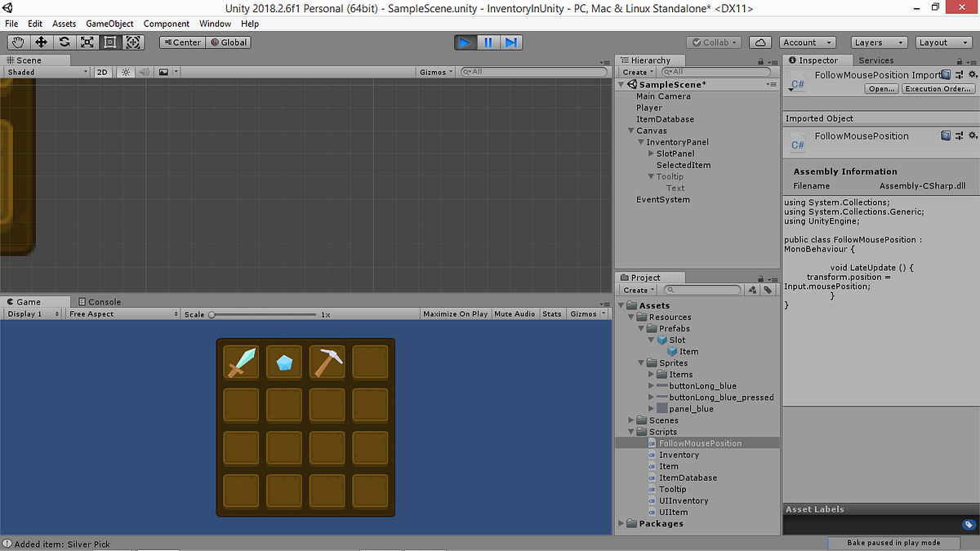Select the Rotate tool

click(65, 42)
